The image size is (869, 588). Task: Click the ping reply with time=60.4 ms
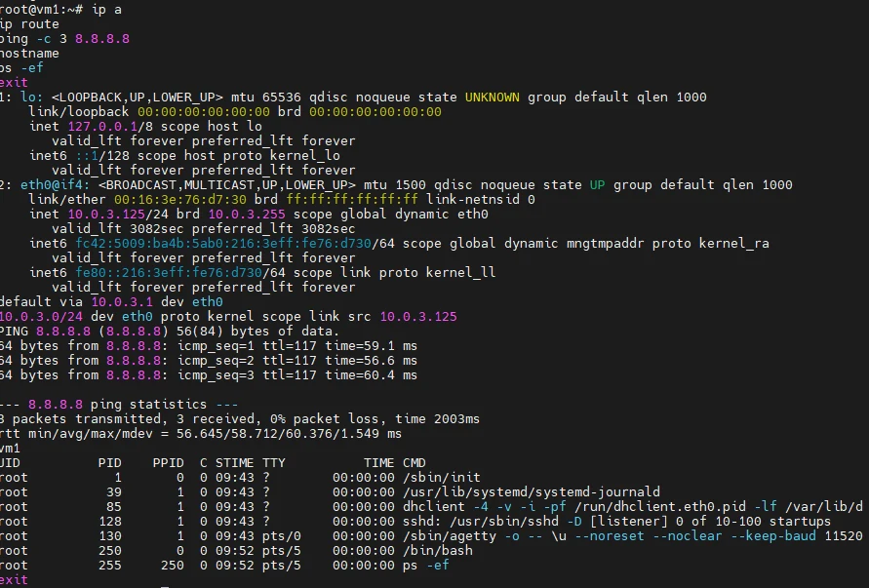[209, 375]
